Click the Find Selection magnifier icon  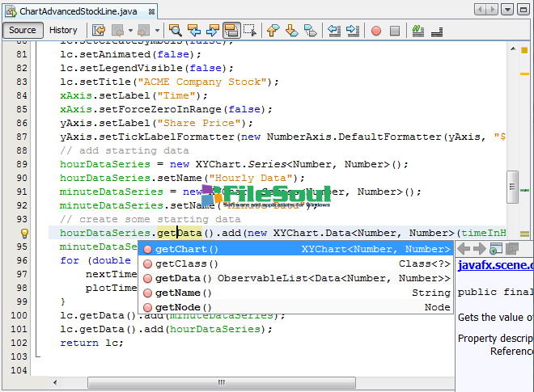point(175,31)
